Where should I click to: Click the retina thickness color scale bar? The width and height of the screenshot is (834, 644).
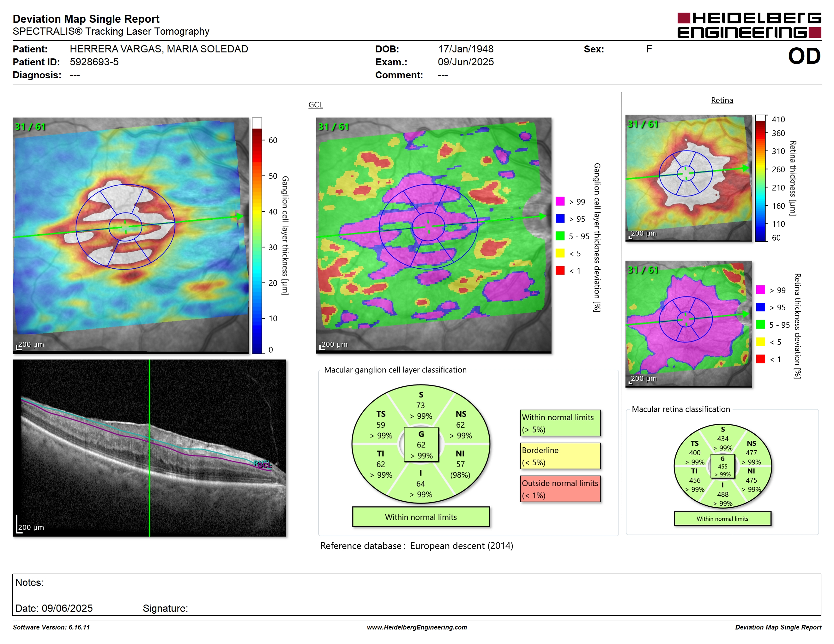point(761,178)
